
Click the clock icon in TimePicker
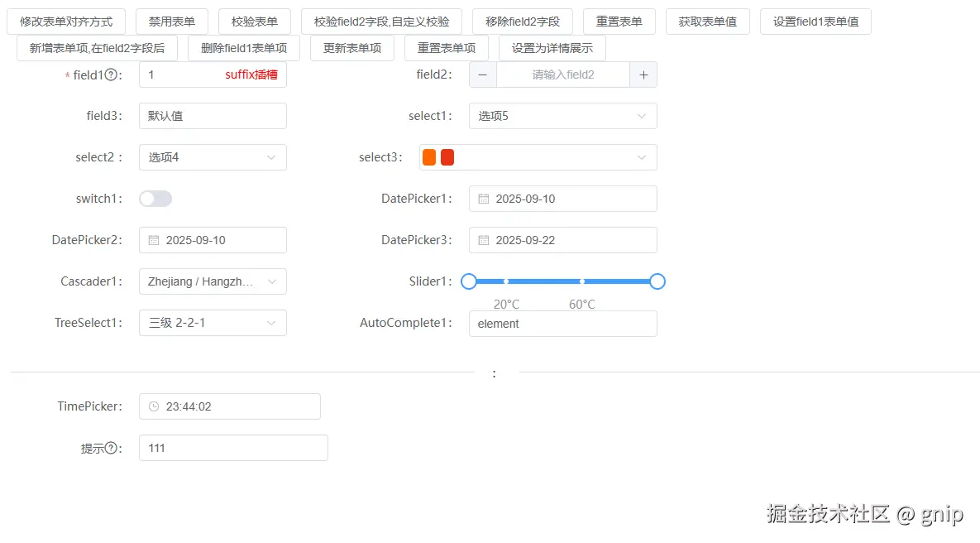pyautogui.click(x=154, y=406)
